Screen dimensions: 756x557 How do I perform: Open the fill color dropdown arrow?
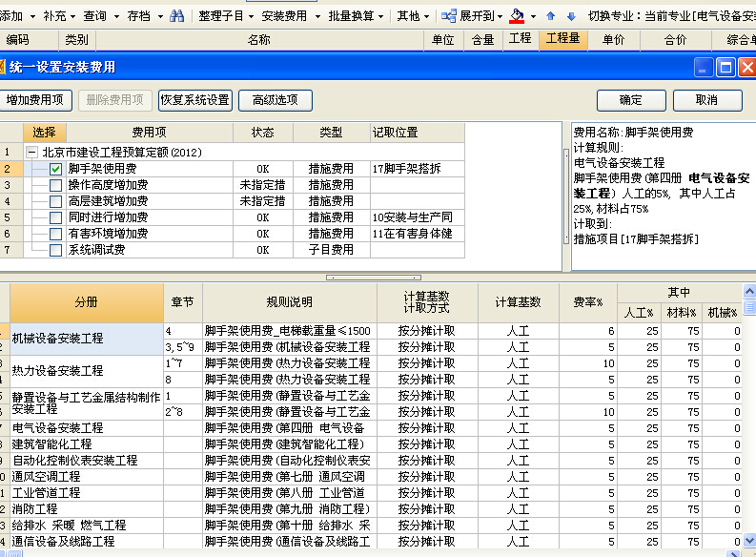click(533, 17)
